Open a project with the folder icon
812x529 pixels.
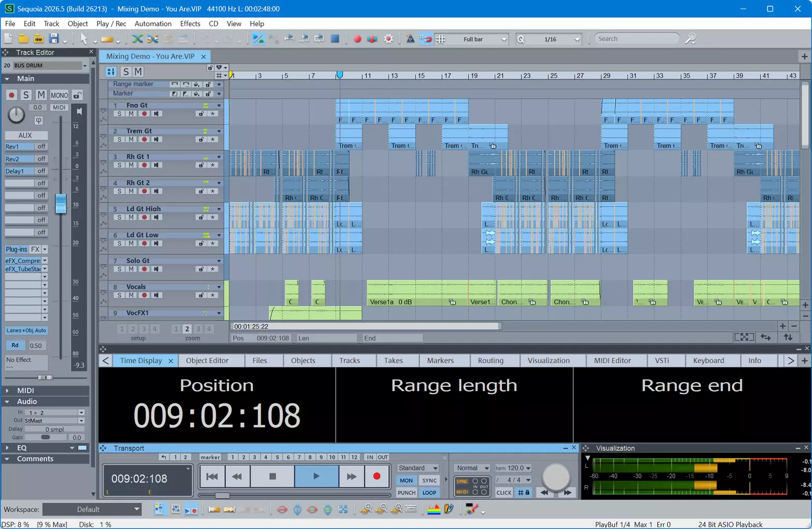tap(23, 39)
